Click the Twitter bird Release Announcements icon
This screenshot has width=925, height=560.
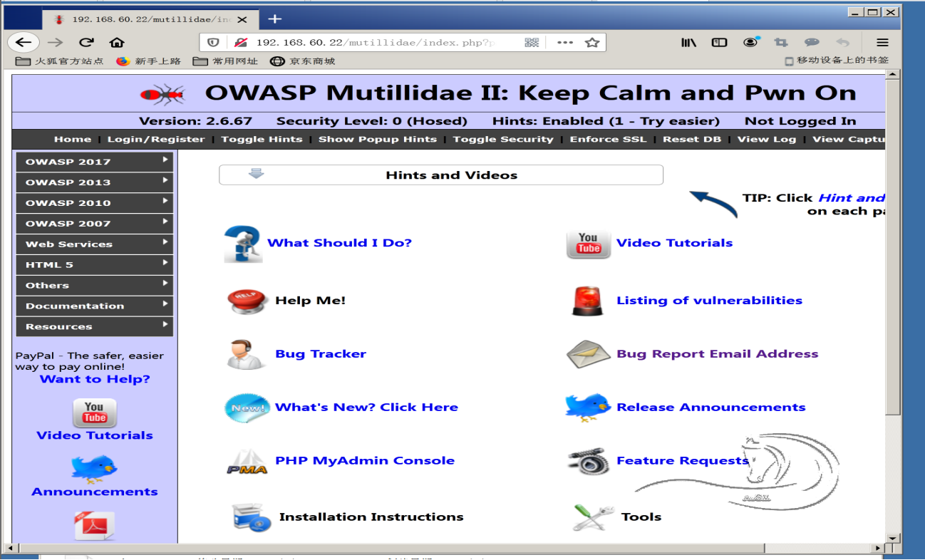coord(588,407)
